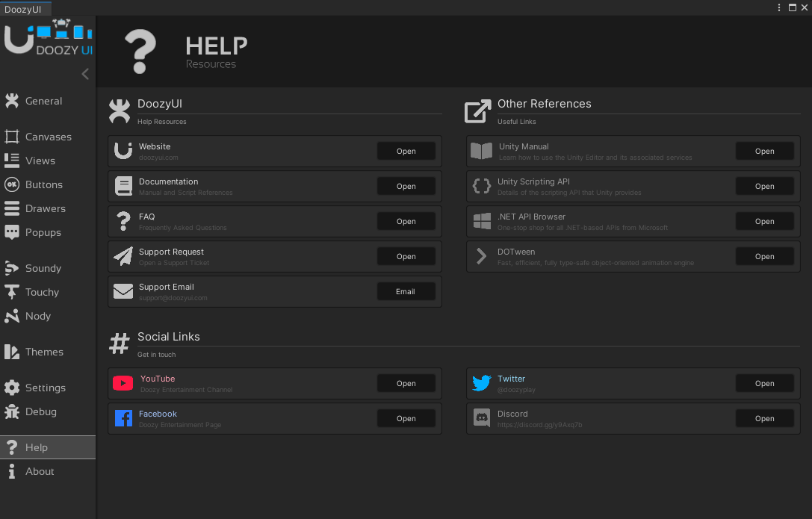Click the YouTube play icon
The image size is (812, 519).
pyautogui.click(x=123, y=383)
